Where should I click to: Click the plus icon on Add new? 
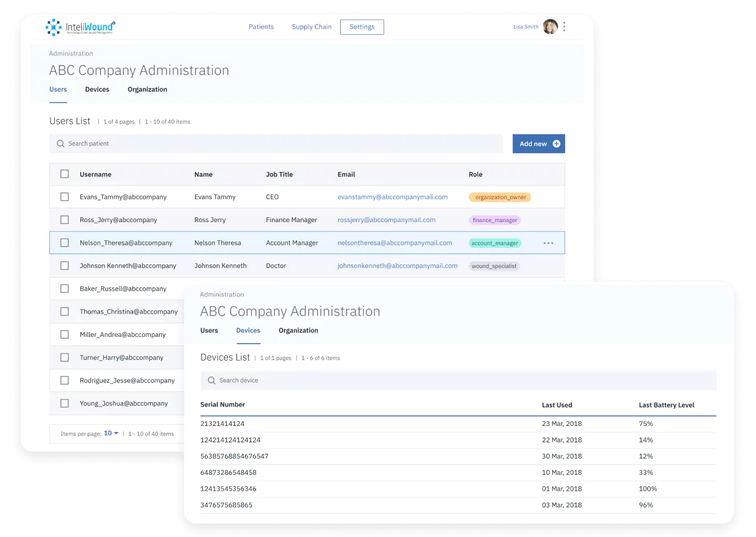pos(557,144)
